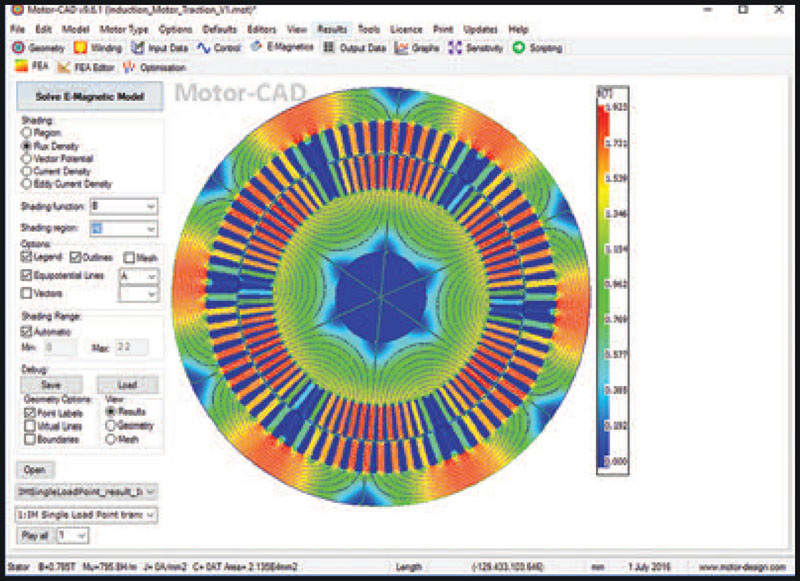Open the Editors menu
800x581 pixels.
pyautogui.click(x=261, y=29)
